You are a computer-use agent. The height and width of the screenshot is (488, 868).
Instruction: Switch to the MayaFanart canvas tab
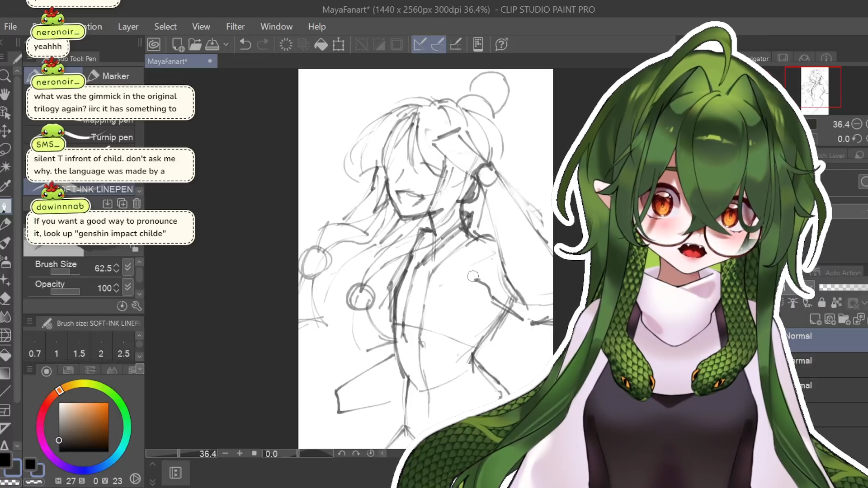[181, 61]
